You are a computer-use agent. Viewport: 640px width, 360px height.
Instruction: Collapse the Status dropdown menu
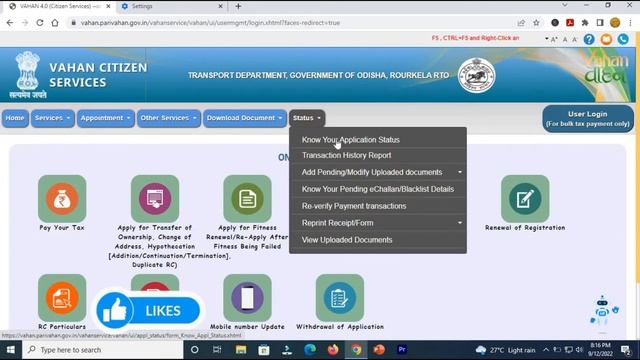[x=307, y=118]
